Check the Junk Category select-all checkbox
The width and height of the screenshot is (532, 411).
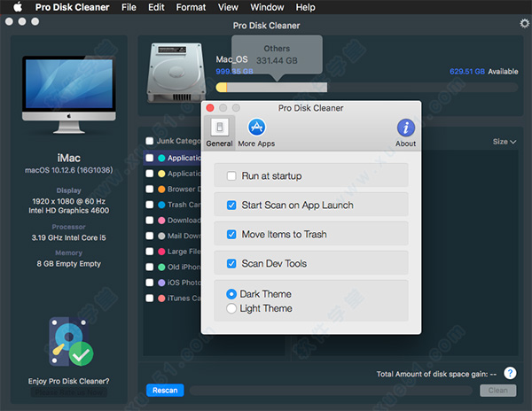(x=149, y=141)
